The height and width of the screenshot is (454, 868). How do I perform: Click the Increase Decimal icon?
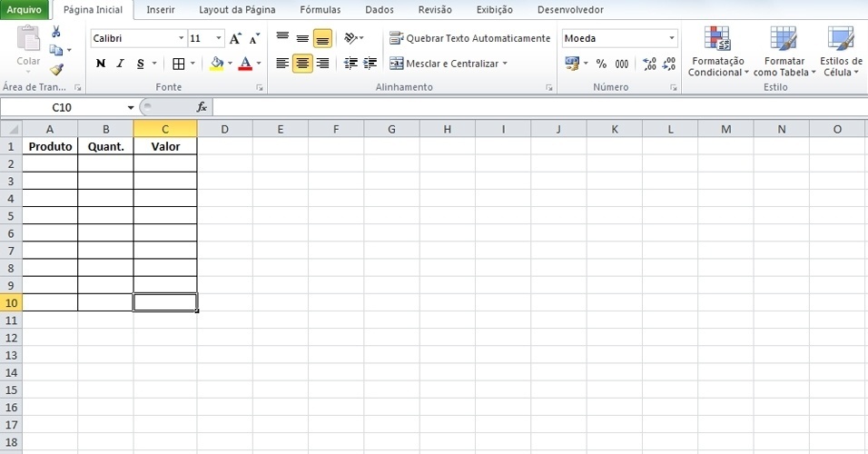pyautogui.click(x=649, y=64)
